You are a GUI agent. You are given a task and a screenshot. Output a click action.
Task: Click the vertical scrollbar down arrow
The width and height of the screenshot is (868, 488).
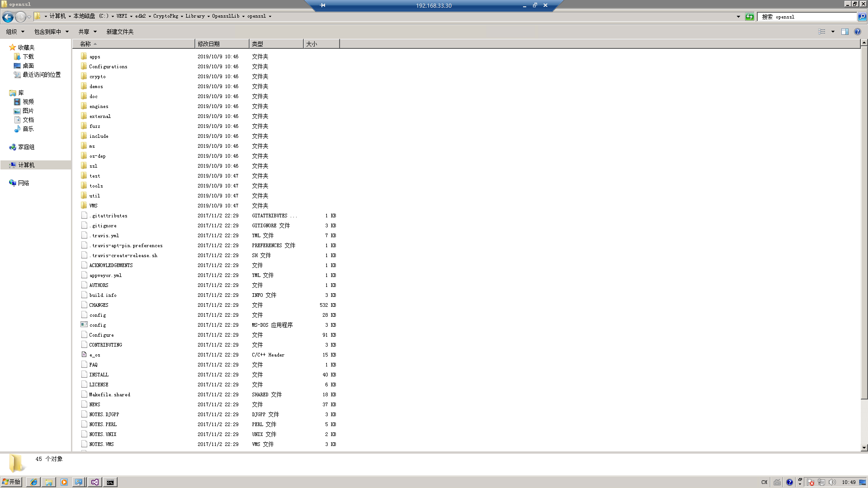(864, 448)
